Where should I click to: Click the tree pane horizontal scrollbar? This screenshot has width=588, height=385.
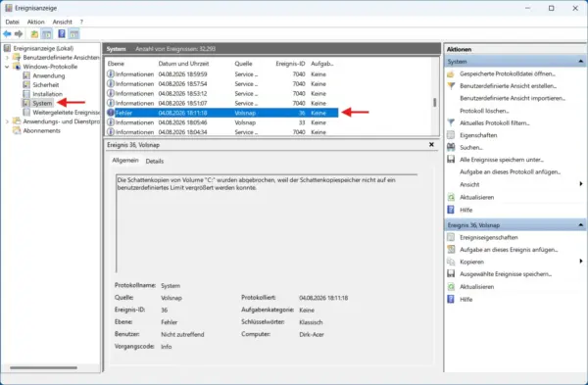point(43,367)
